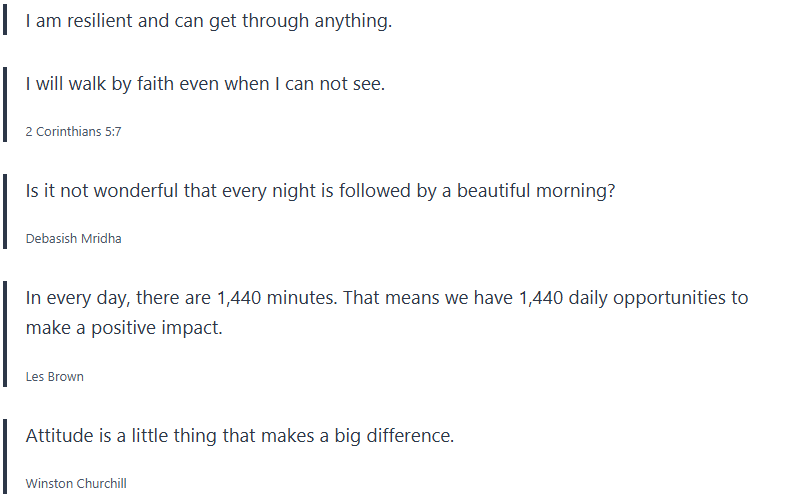Click the "make a positive impact" line
Viewport: 805px width, 499px height.
click(124, 328)
